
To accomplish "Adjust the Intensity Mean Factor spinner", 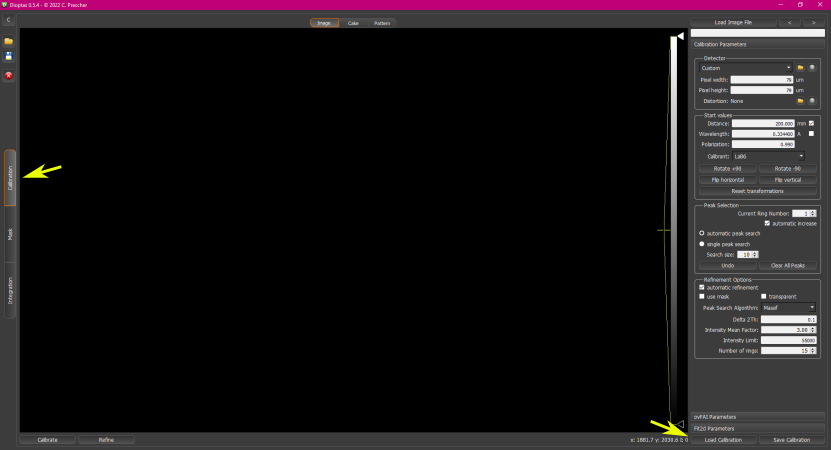I will (x=789, y=330).
